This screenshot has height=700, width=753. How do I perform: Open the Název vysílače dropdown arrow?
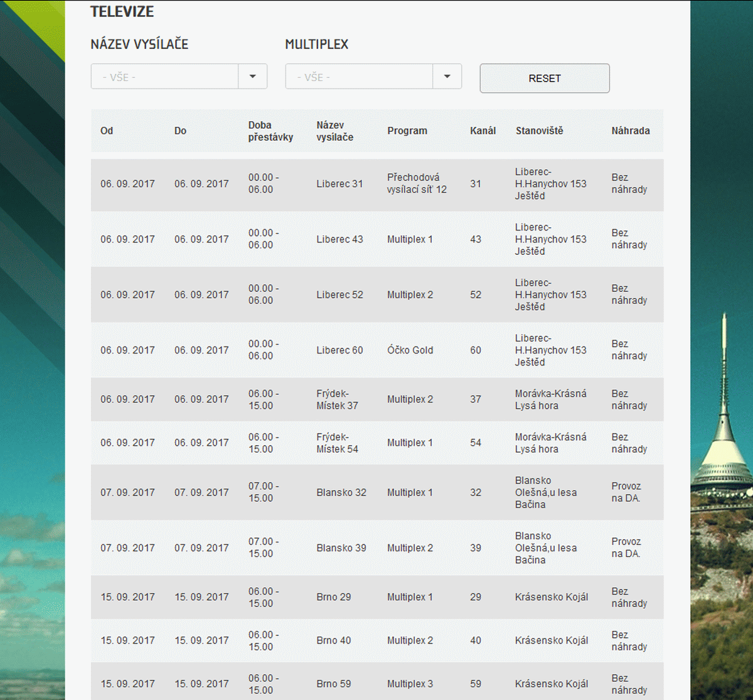252,77
